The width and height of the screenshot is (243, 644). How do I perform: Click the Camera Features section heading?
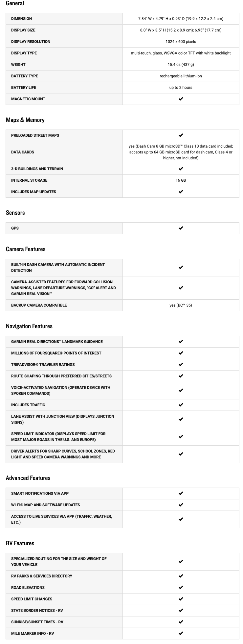coord(26,249)
